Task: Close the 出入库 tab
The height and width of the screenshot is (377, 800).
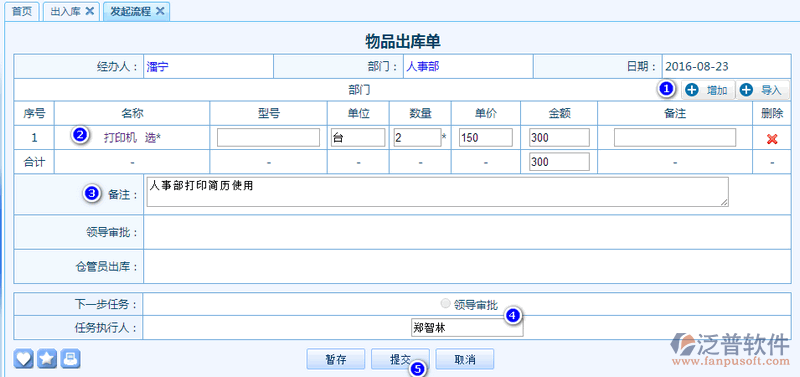Action: tap(89, 11)
